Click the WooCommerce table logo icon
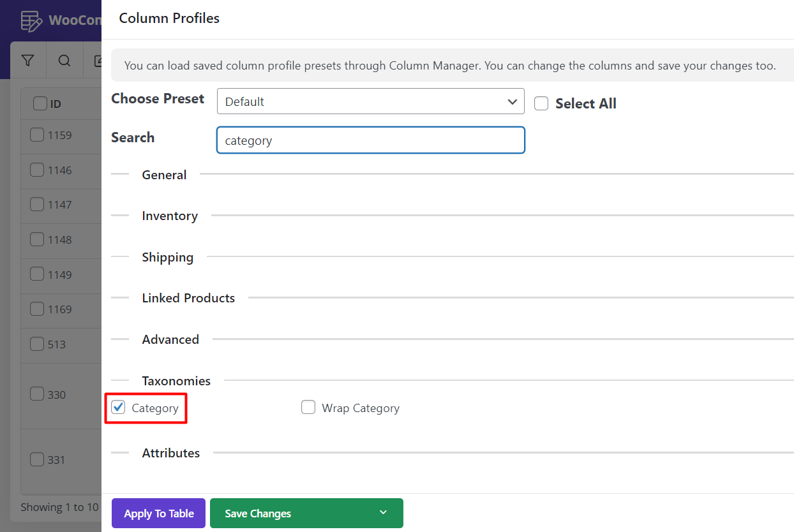 (x=30, y=20)
